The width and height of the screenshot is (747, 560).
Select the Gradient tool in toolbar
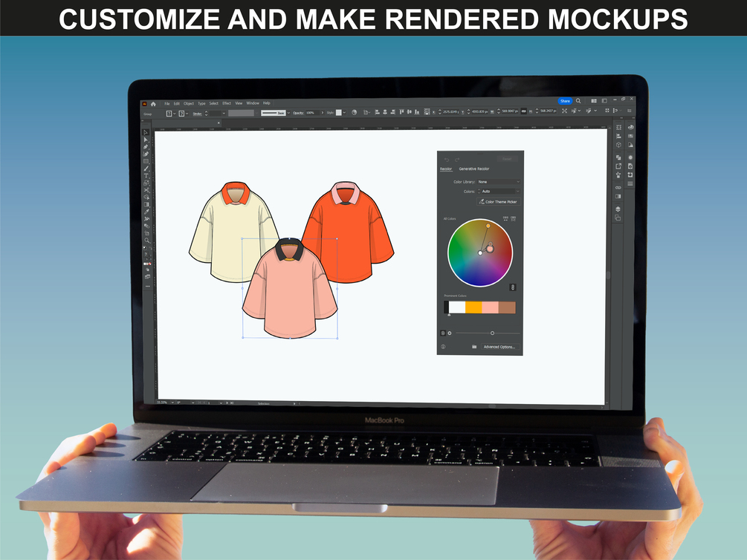(x=146, y=204)
